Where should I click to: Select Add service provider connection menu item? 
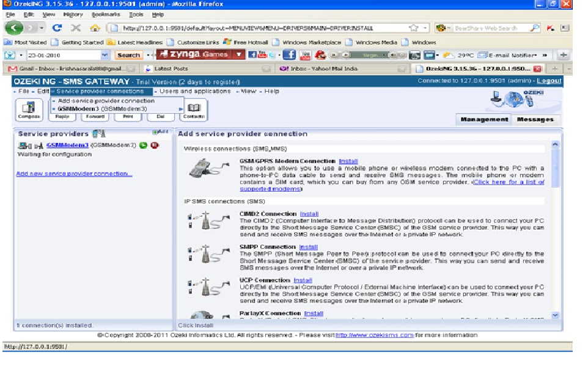106,101
